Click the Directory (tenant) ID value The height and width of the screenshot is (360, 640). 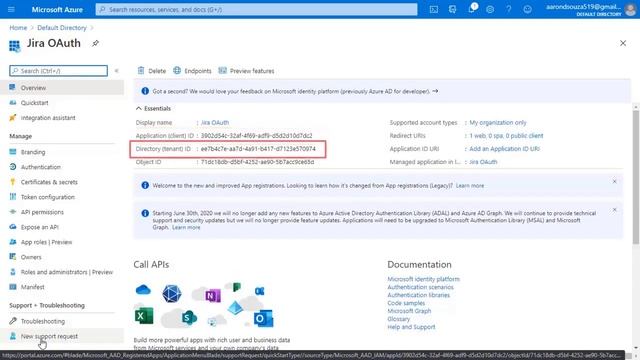(x=258, y=149)
